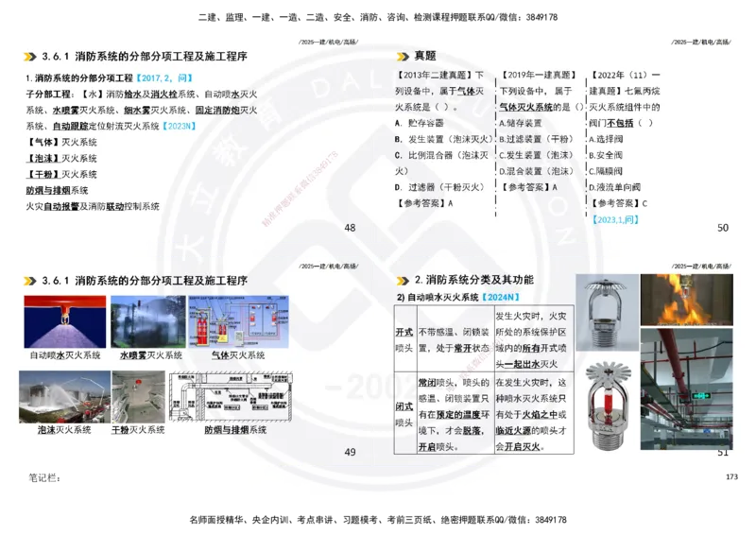Click the 【泡沫】灭火系统 line
Image resolution: width=756 pixels, height=535 pixels.
pos(61,159)
